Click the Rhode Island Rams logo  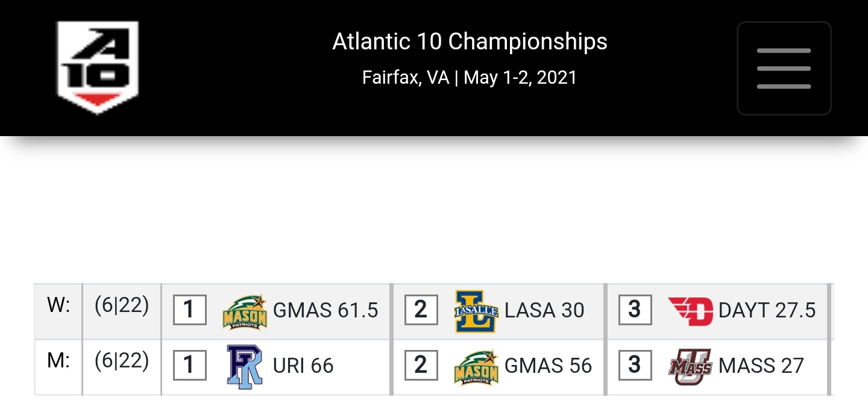pos(244,366)
